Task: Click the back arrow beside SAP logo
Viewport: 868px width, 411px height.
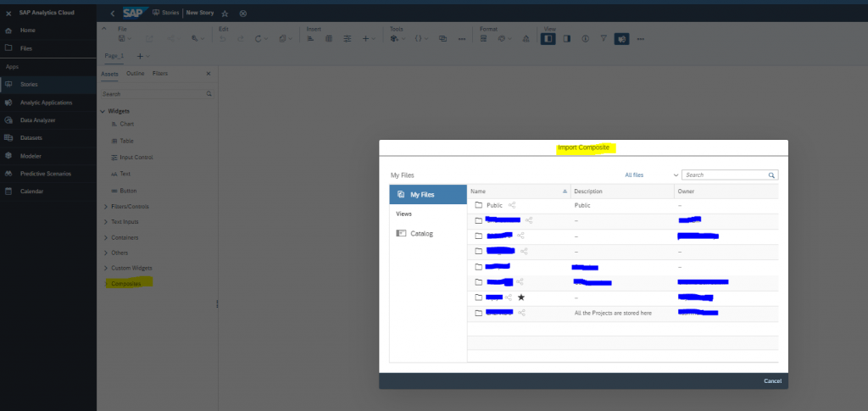Action: tap(113, 14)
